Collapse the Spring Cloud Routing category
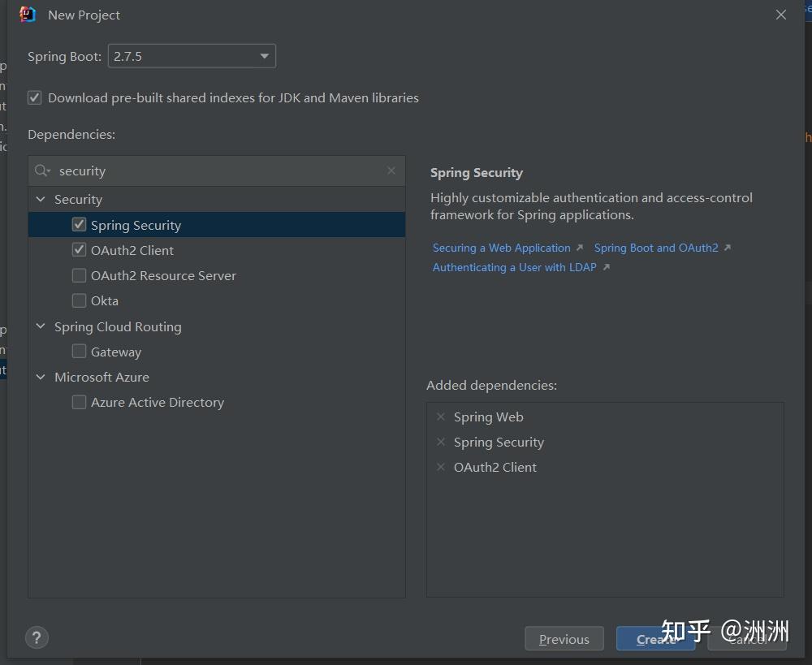The width and height of the screenshot is (812, 665). 41,326
